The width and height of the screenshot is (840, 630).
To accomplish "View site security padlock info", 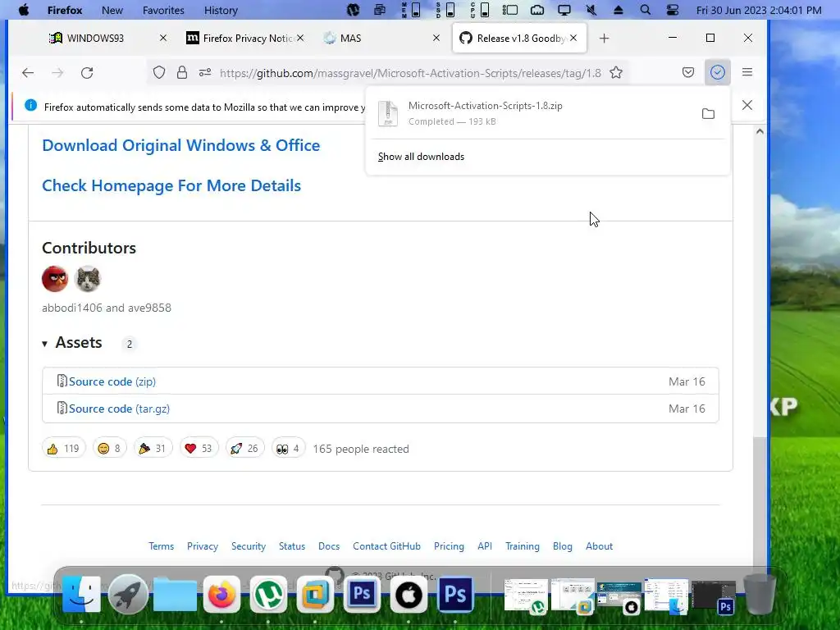I will pyautogui.click(x=182, y=72).
